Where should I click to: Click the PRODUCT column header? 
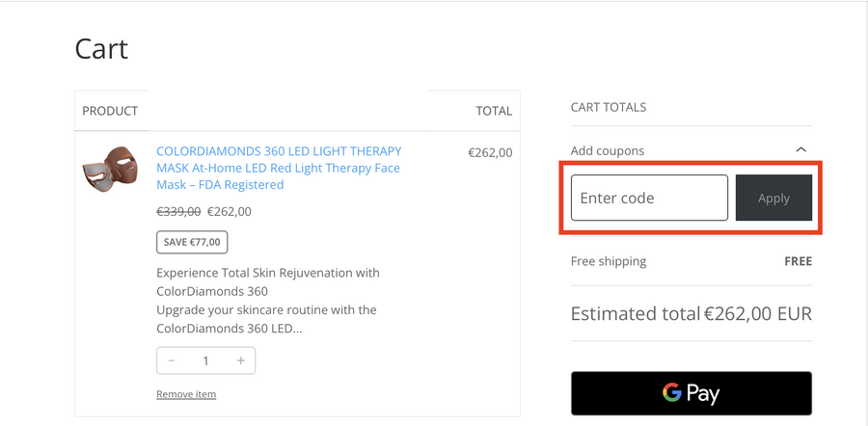point(110,111)
